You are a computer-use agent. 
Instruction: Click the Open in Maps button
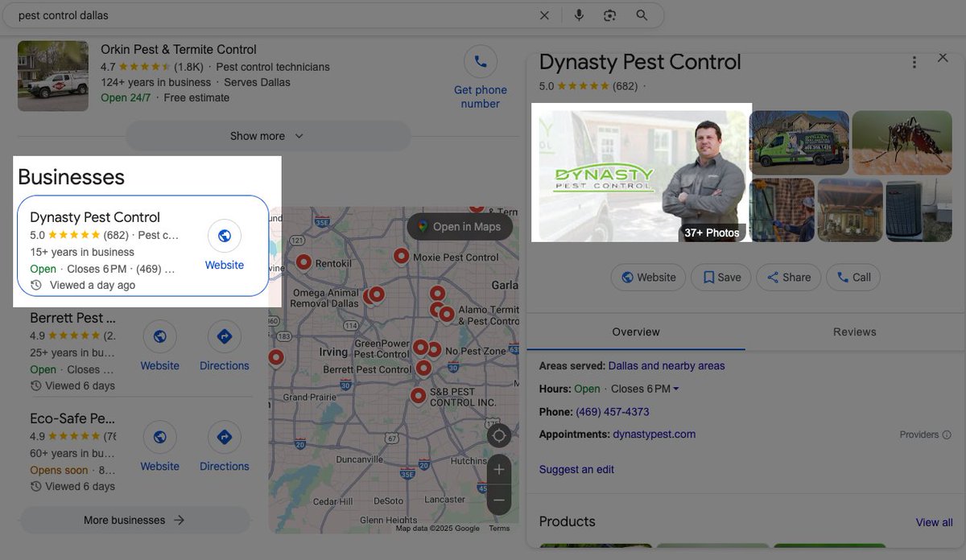[460, 227]
